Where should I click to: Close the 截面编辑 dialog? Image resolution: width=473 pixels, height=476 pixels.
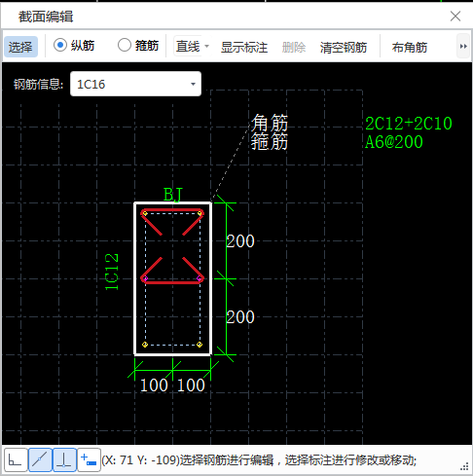coord(455,16)
